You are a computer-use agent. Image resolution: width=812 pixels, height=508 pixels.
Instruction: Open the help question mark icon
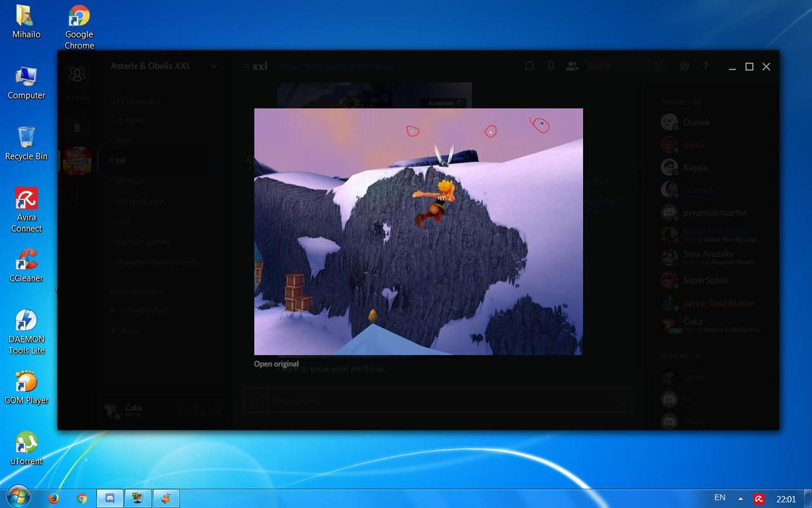coord(705,66)
